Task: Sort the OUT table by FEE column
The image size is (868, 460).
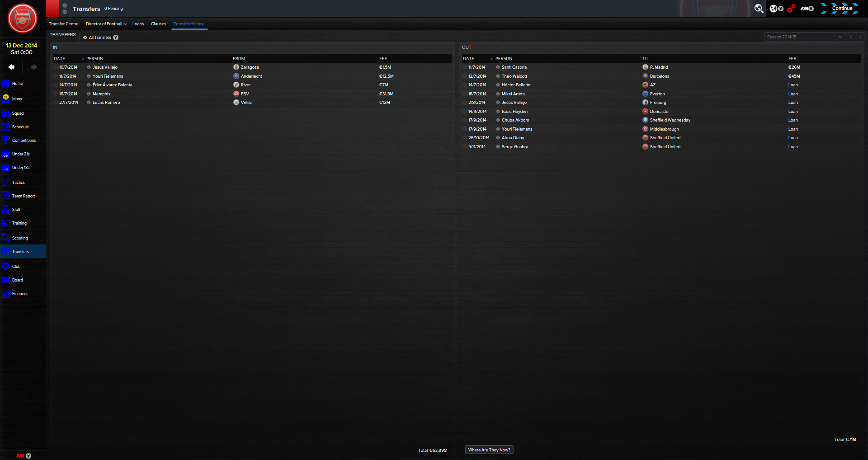Action: [792, 59]
